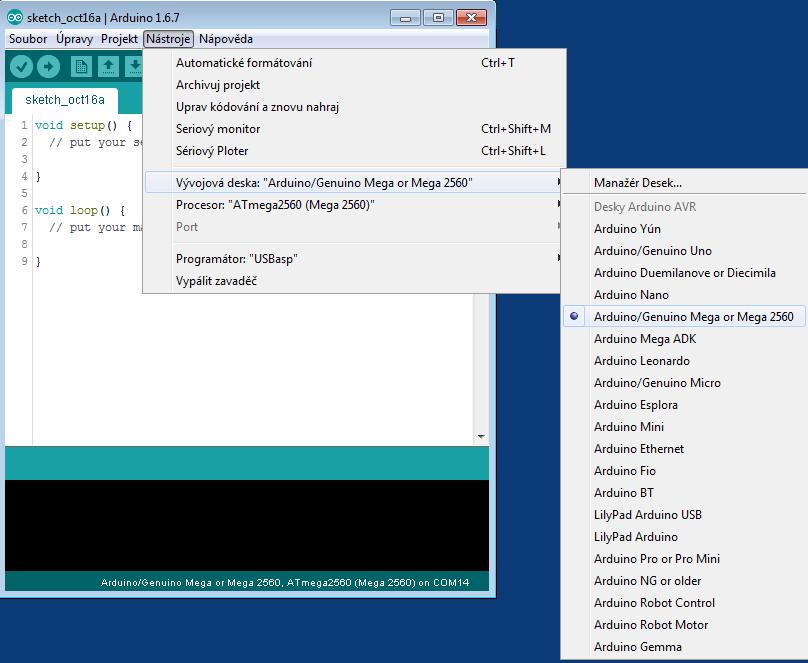
Task: Click the Open sketch up-arrow icon
Action: (108, 66)
